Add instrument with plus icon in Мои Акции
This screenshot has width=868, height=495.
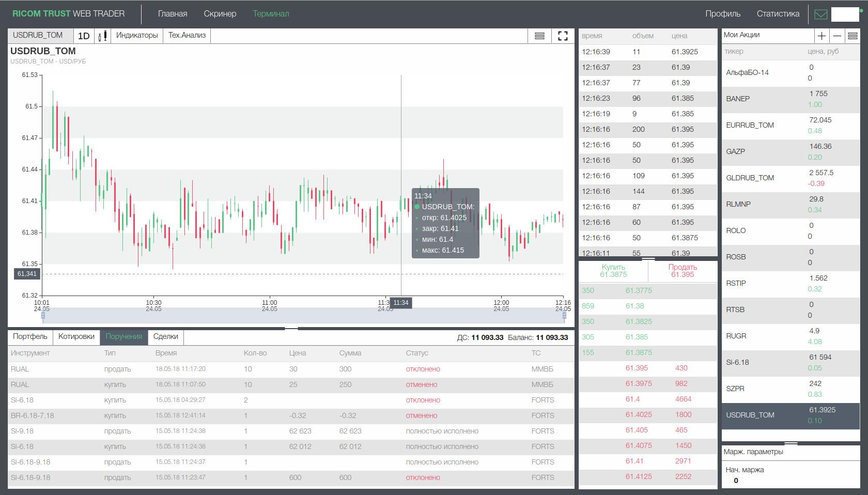822,36
